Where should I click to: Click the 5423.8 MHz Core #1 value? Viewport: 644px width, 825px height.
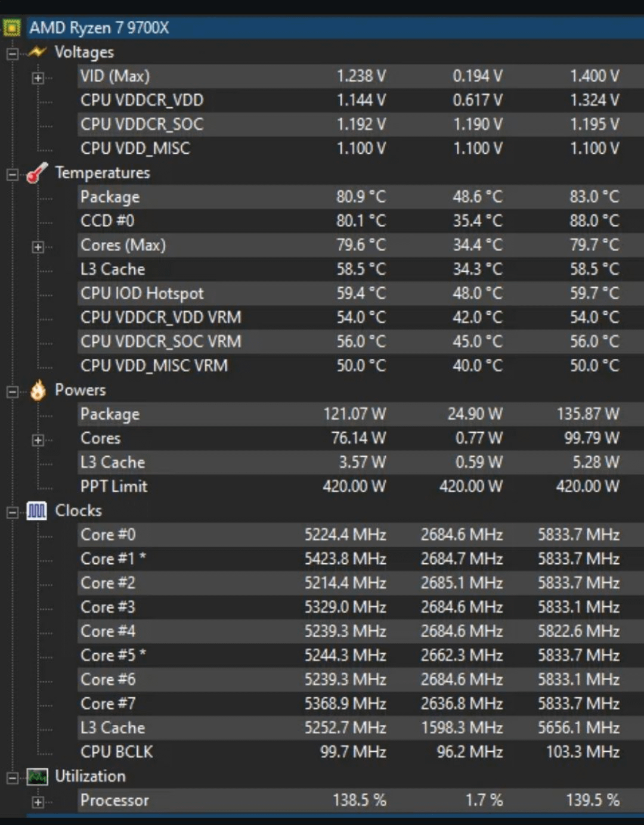point(345,559)
